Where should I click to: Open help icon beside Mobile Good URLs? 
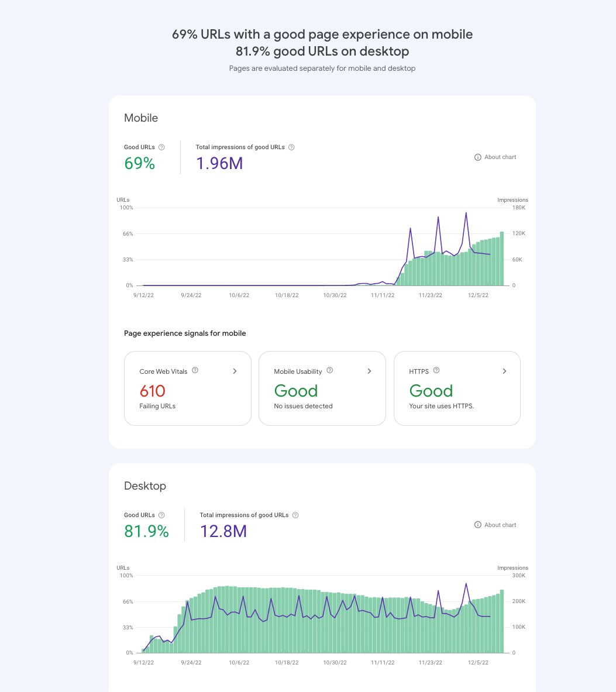(x=161, y=147)
